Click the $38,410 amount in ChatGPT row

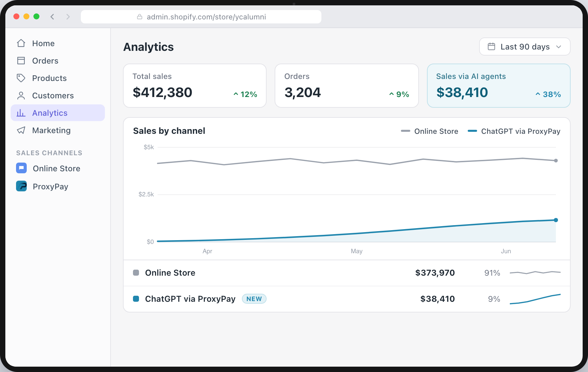[438, 299]
